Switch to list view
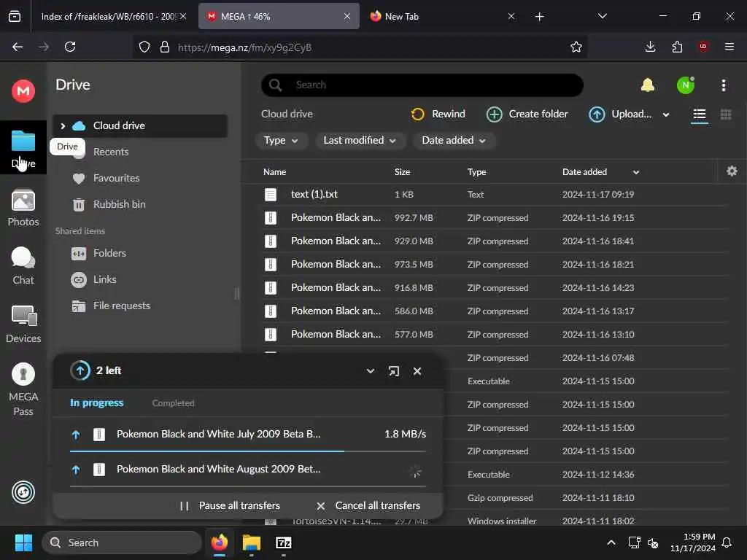The image size is (747, 560). tap(700, 114)
